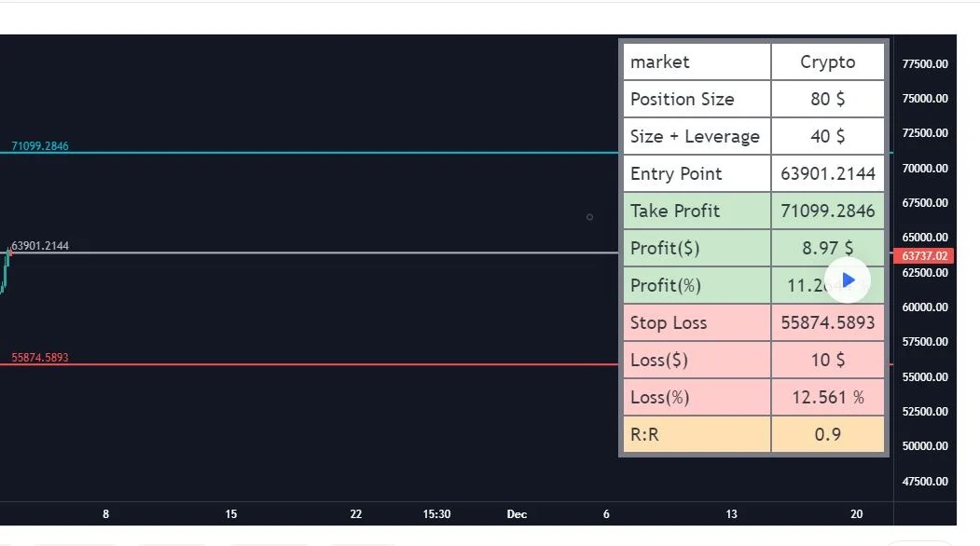Click the small circle marker on chart
980x546 pixels.
[589, 217]
